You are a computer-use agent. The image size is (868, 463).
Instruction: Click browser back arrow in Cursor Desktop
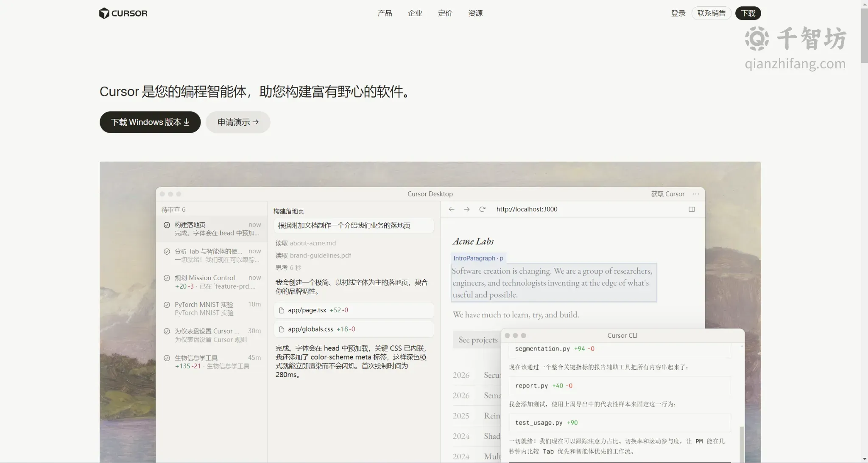click(452, 209)
